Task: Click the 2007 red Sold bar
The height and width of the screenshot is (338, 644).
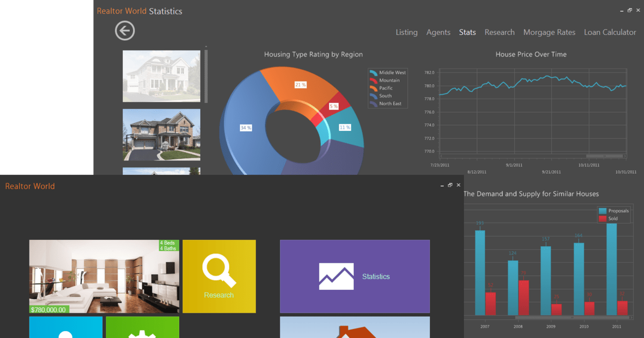Action: coord(491,304)
